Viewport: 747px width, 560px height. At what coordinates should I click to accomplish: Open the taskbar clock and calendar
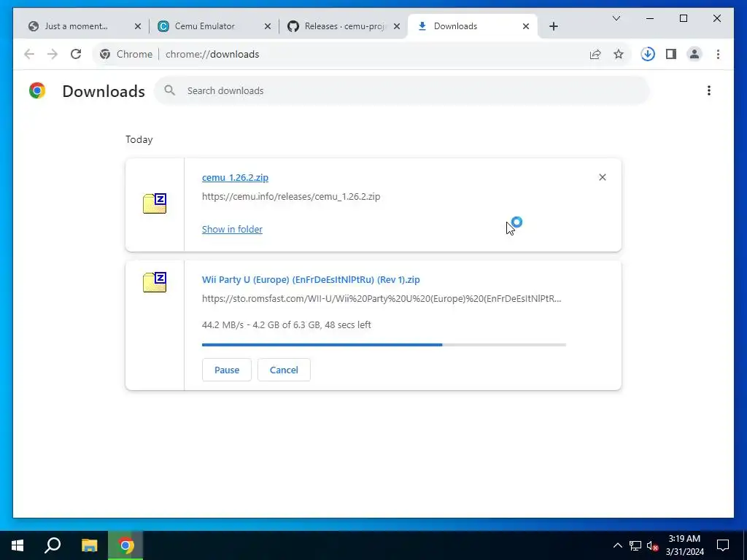684,545
